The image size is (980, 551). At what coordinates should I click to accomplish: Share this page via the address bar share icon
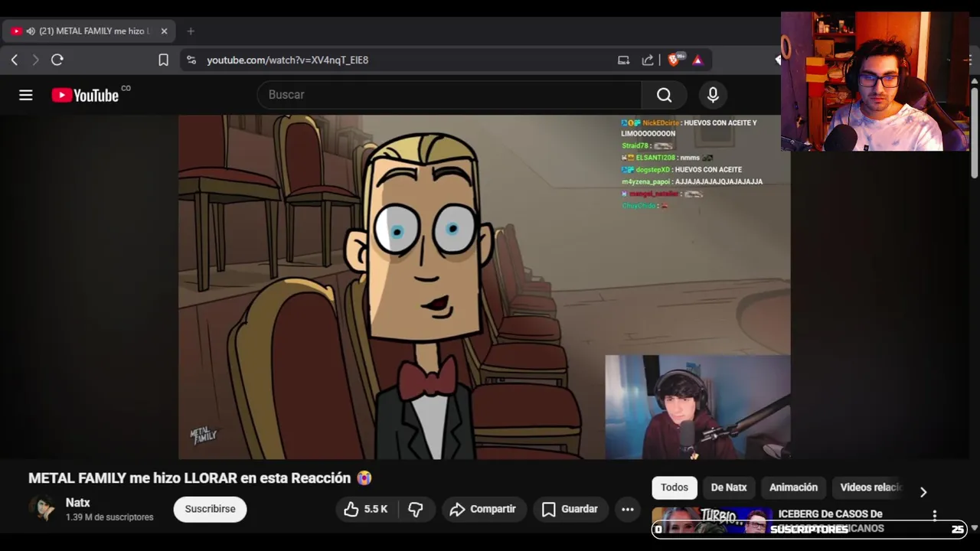(648, 60)
